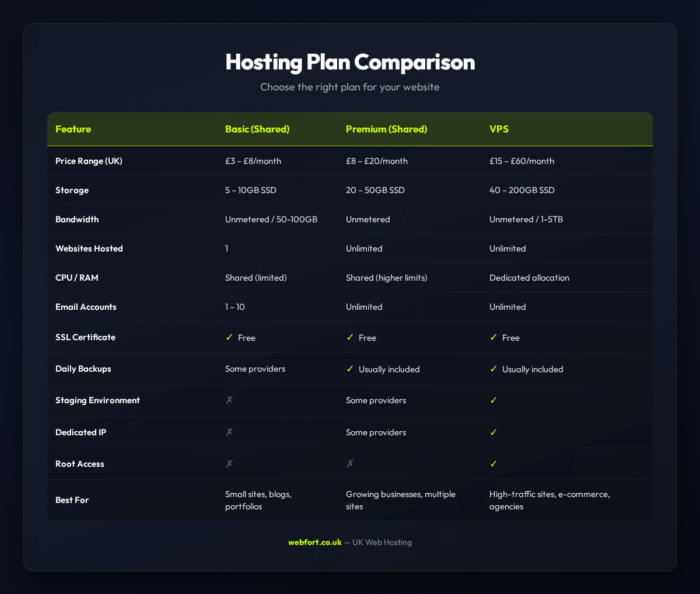Select the £15 – £60/month VPS price cell
The image size is (700, 594).
521,161
